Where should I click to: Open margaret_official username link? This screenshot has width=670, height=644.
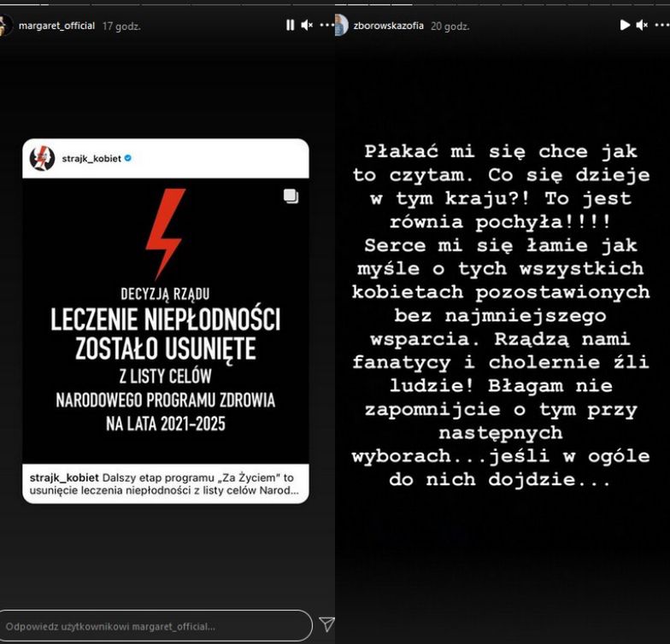(56, 26)
